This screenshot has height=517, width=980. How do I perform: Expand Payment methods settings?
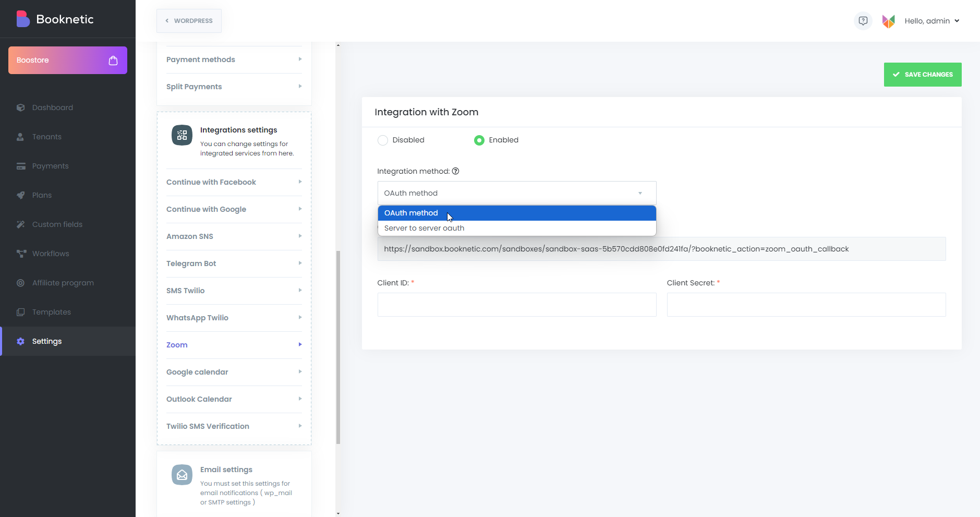[x=234, y=59]
